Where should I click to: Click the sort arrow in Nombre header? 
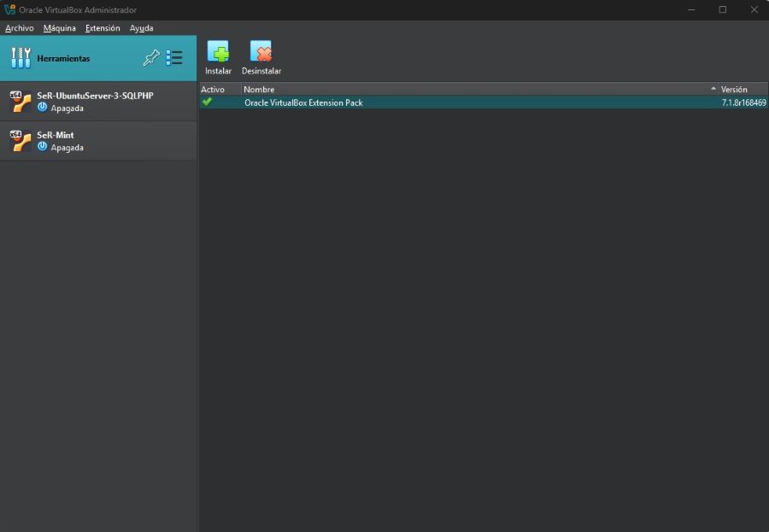click(x=713, y=89)
